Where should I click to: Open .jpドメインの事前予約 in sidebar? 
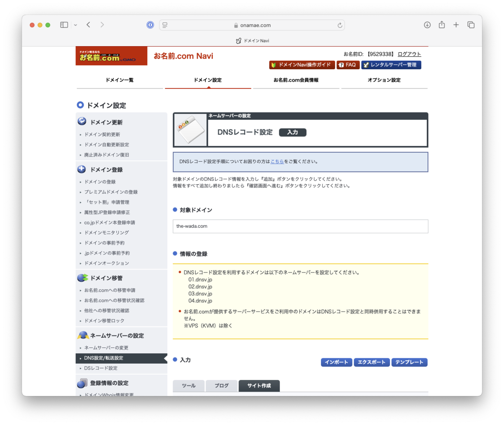[x=107, y=253]
